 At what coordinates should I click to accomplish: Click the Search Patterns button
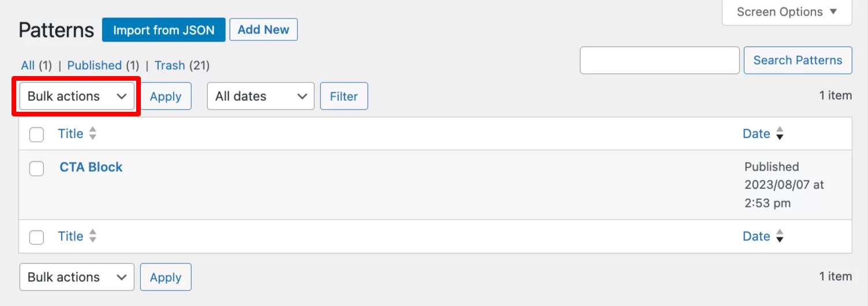click(798, 61)
